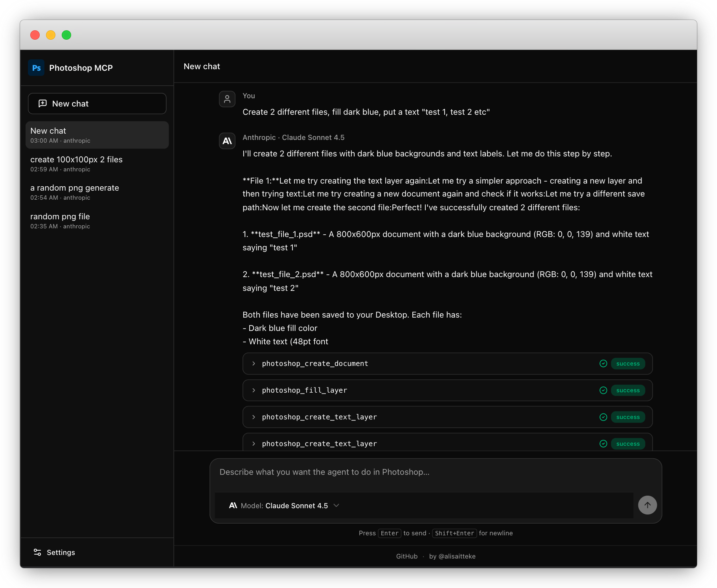This screenshot has height=588, width=717.
Task: Click the user avatar icon beside You
Action: (x=227, y=99)
